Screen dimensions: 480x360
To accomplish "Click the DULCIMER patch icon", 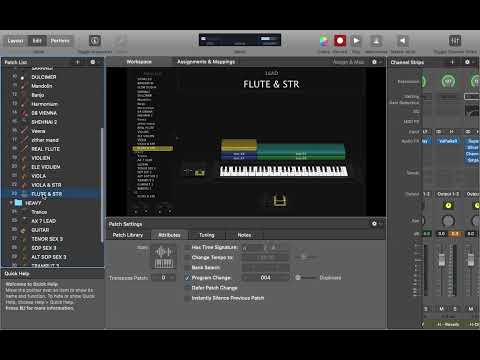I will click(x=23, y=77).
